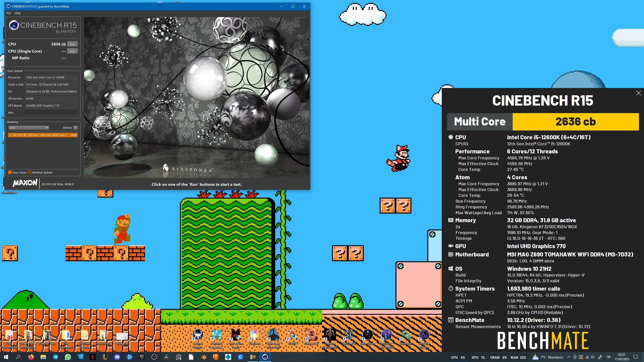Open the File menu in Cinebench
This screenshot has width=644, height=362.
[x=9, y=13]
